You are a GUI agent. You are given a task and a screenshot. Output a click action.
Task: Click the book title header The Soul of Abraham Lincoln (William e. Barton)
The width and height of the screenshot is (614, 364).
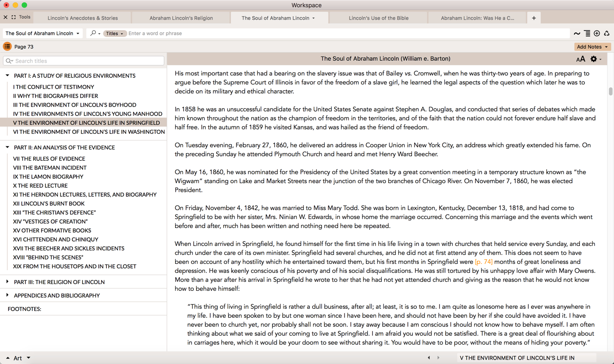pyautogui.click(x=385, y=59)
